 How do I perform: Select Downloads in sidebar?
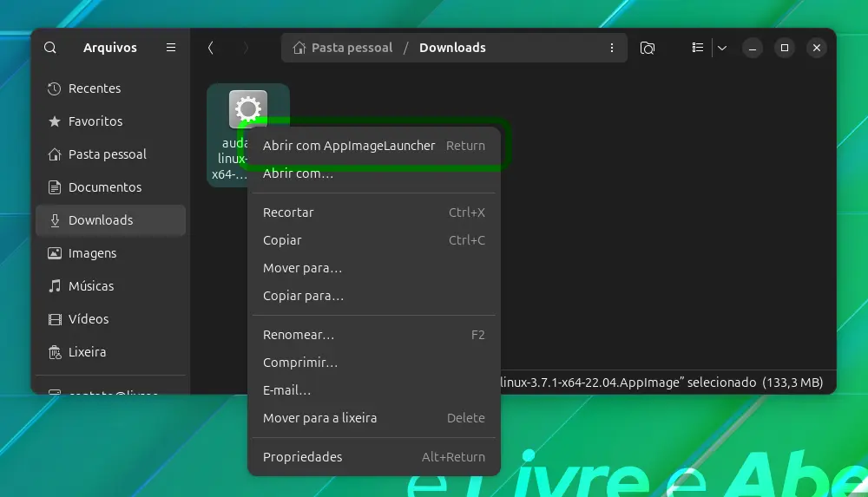click(x=111, y=220)
